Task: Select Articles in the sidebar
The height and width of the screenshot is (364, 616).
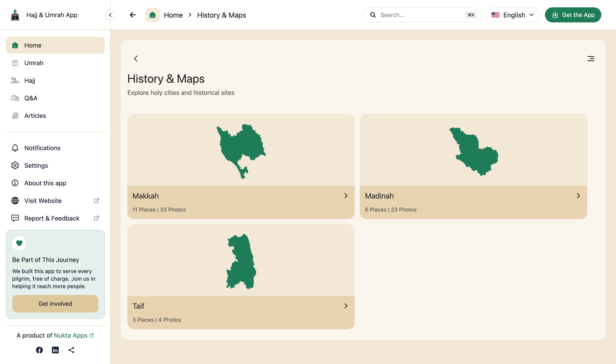Action: [x=55, y=116]
